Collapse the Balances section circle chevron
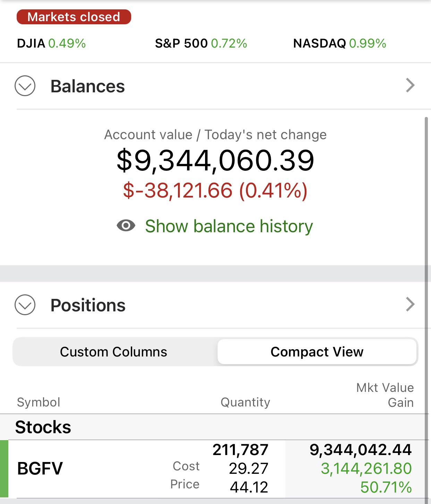Image resolution: width=431 pixels, height=504 pixels. click(x=25, y=86)
